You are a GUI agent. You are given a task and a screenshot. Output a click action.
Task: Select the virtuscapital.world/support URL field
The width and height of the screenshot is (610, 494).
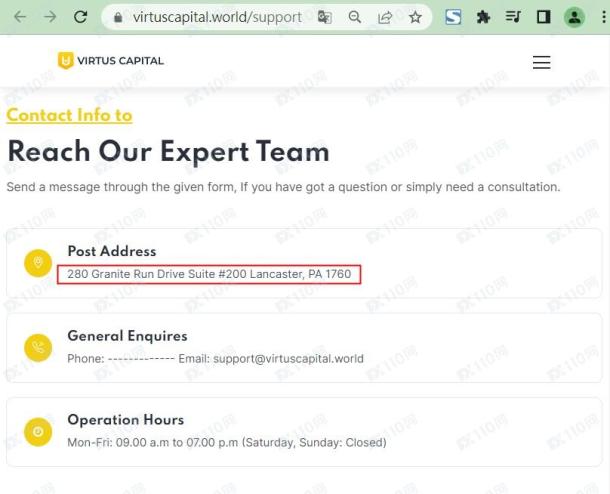coord(217,17)
